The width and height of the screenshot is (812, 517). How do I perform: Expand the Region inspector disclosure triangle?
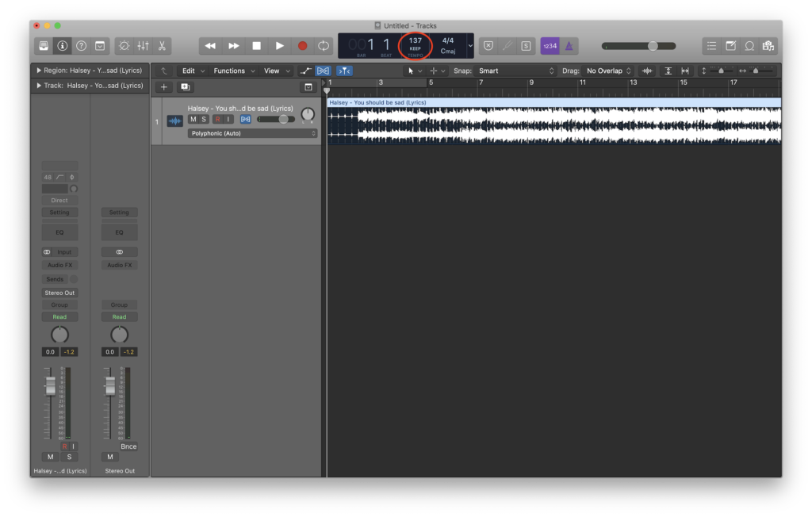(x=38, y=71)
